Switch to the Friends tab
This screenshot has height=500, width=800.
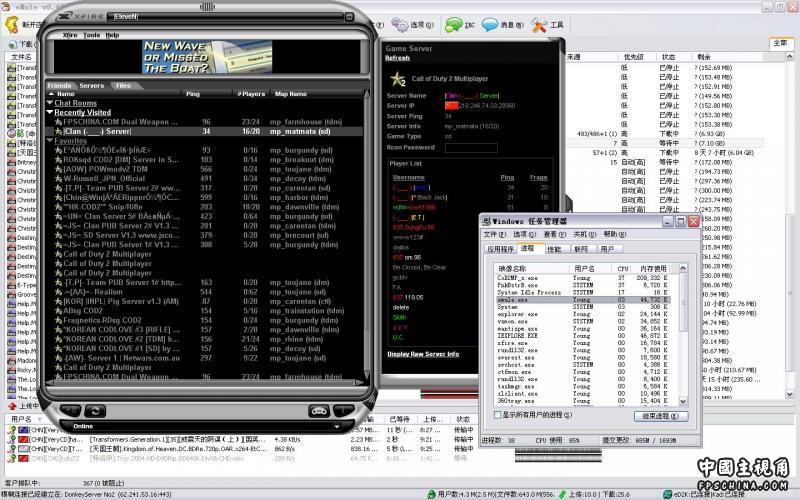(60, 86)
